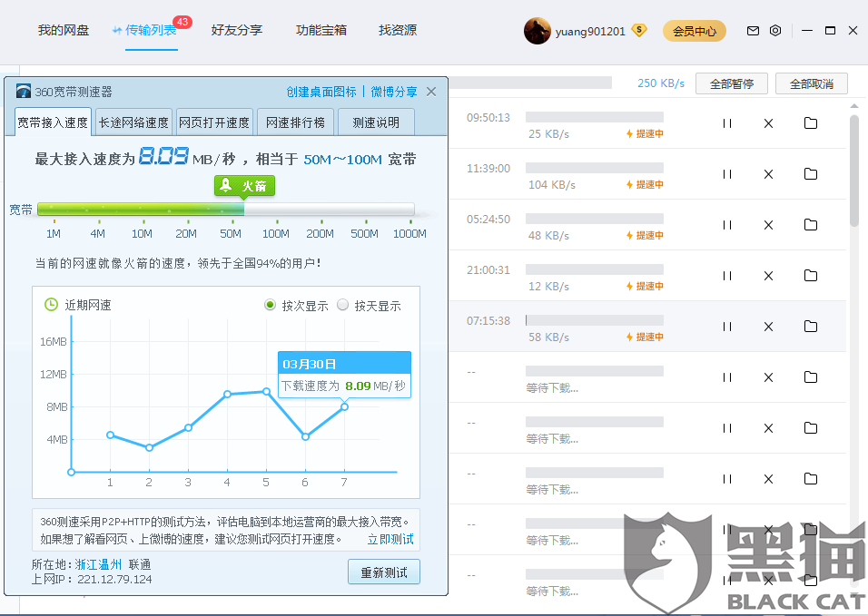
Task: Click the download list vertical scrollbar
Action: [x=853, y=171]
